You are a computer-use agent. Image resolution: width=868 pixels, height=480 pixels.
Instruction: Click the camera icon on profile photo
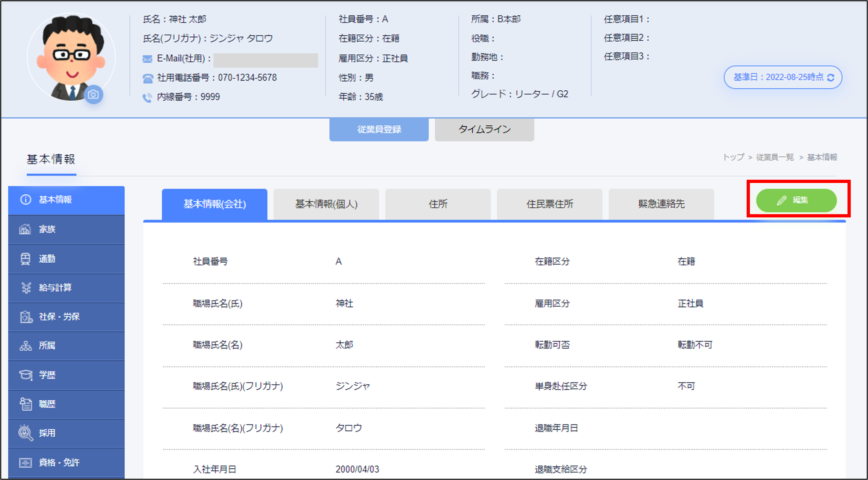tap(93, 95)
